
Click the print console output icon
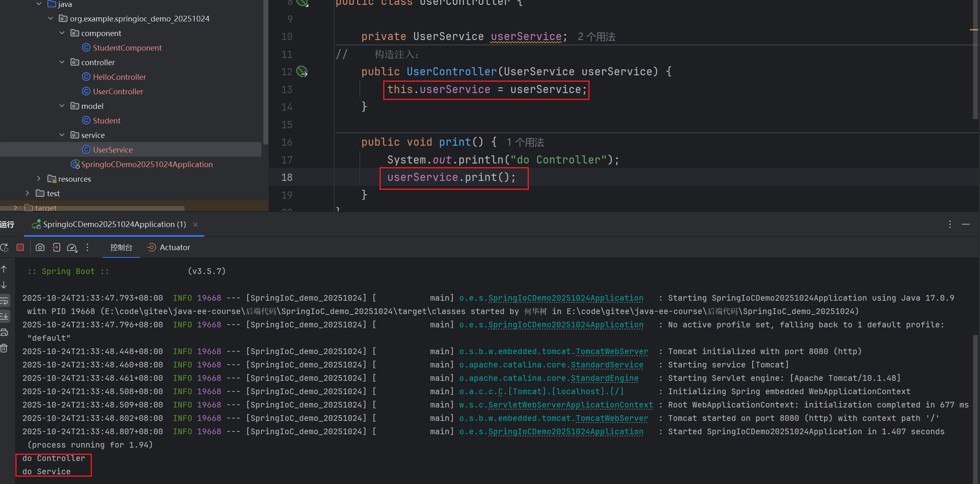[4, 332]
